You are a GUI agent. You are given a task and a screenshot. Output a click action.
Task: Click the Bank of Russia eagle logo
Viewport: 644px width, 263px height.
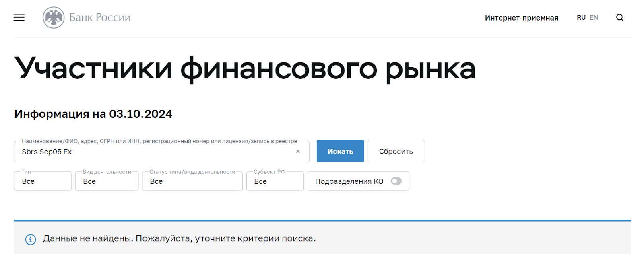coord(54,17)
